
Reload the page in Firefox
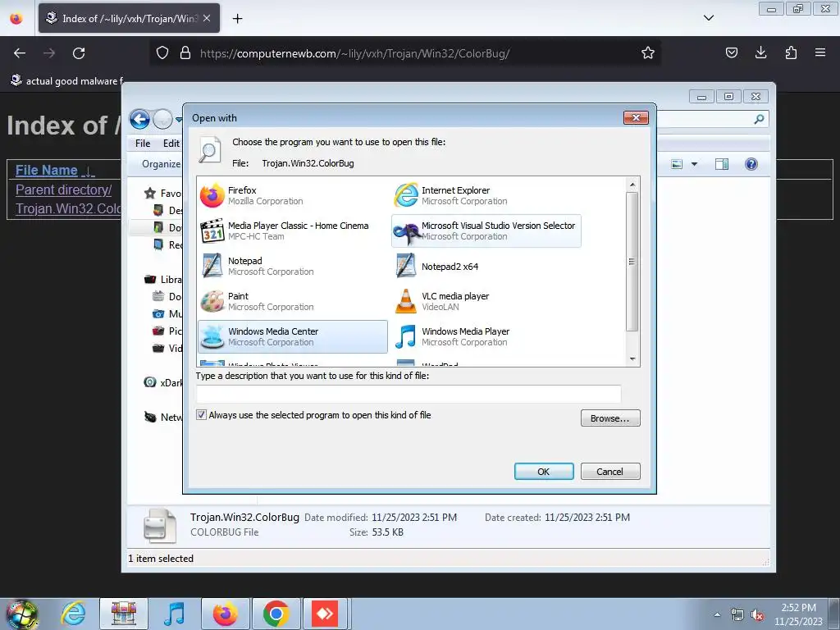click(x=79, y=53)
